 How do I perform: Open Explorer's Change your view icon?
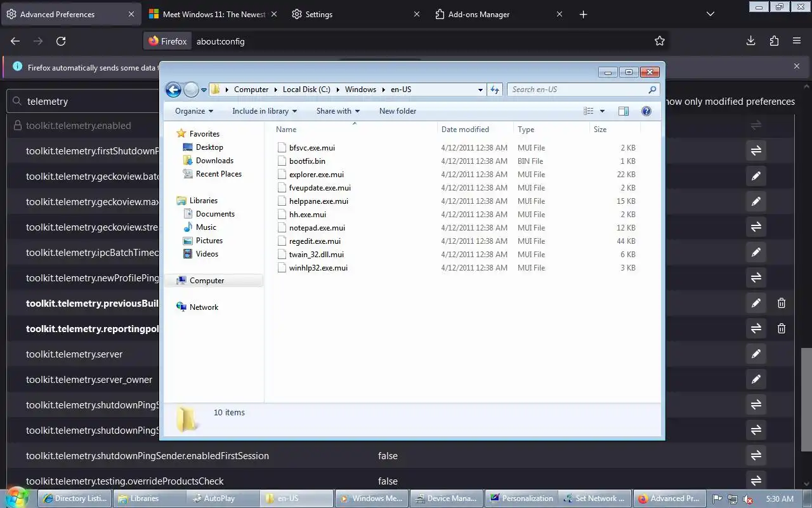(x=589, y=111)
